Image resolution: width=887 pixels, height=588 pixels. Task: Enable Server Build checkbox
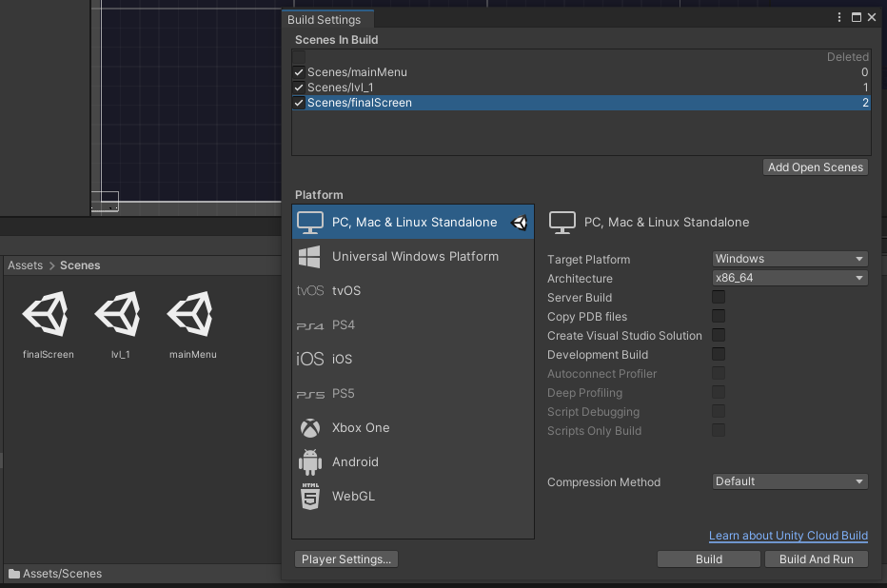(x=719, y=297)
